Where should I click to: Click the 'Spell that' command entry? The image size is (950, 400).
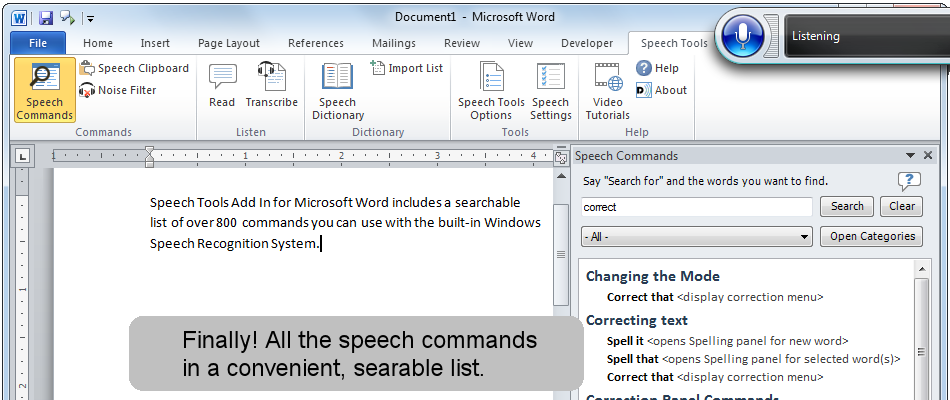[x=754, y=359]
